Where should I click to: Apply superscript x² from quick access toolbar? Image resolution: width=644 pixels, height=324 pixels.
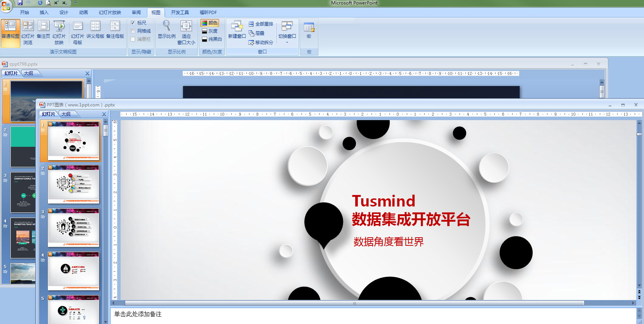tap(56, 3)
